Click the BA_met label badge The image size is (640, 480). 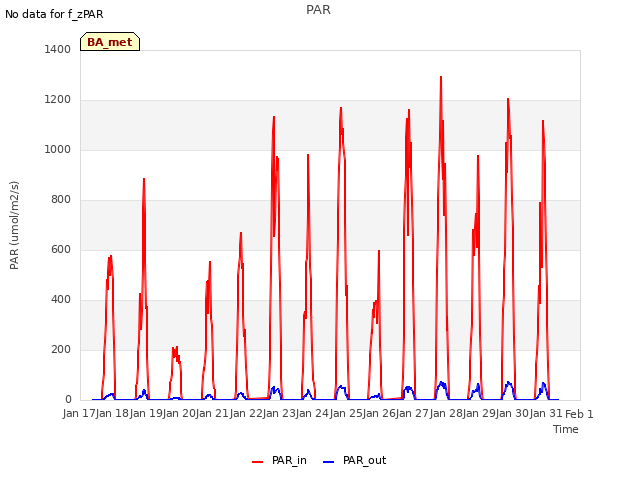point(110,42)
